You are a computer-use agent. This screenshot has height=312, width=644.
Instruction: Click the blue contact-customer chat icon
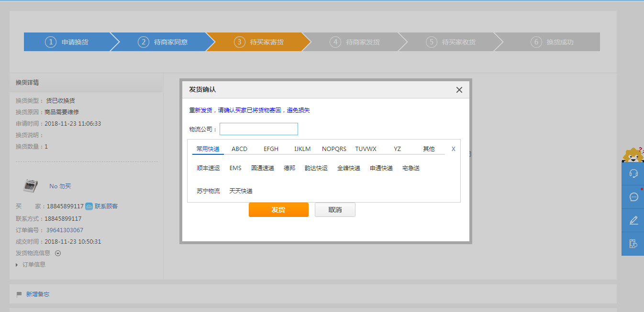click(89, 206)
